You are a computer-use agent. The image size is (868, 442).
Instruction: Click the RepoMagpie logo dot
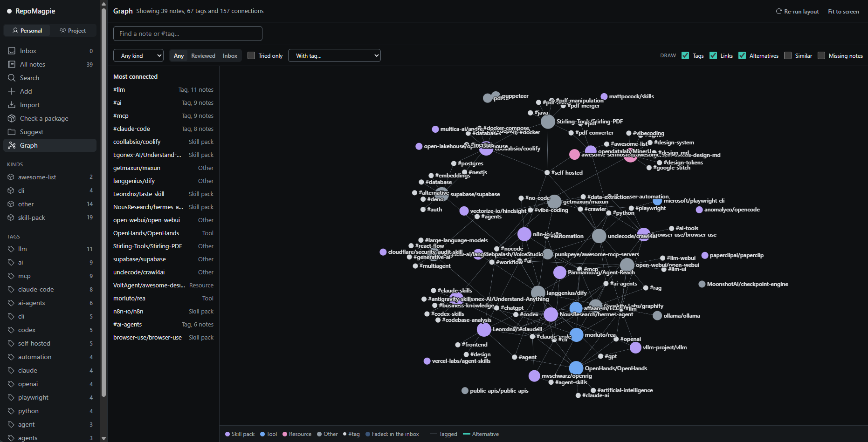tap(9, 11)
